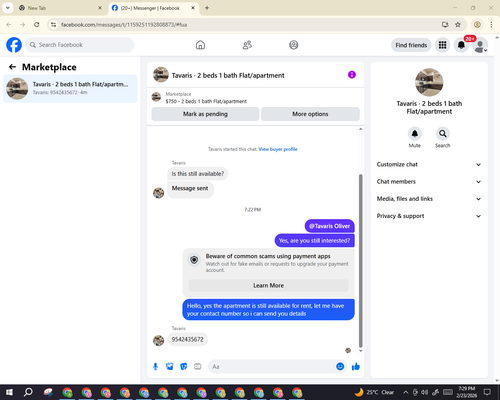The image size is (500, 400).
Task: Click the 'Is this still available?' message
Action: pyautogui.click(x=198, y=174)
